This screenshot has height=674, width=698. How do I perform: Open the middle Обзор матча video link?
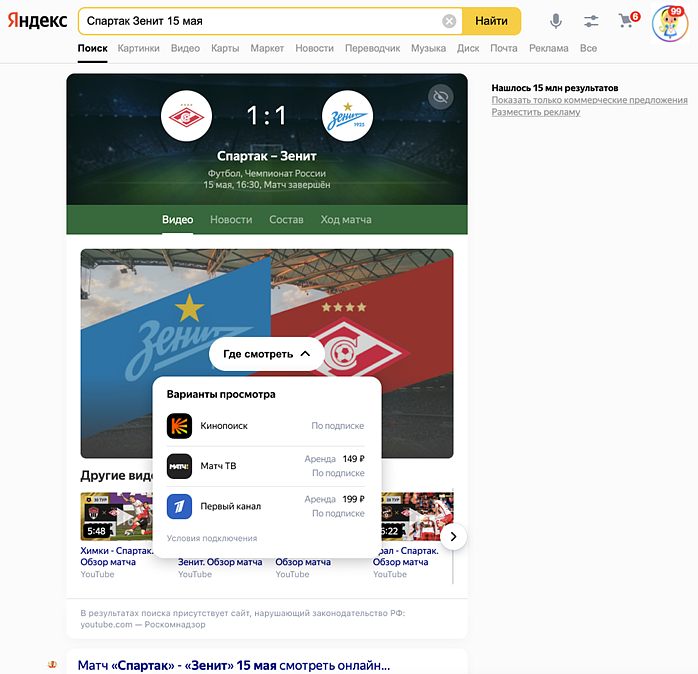303,562
